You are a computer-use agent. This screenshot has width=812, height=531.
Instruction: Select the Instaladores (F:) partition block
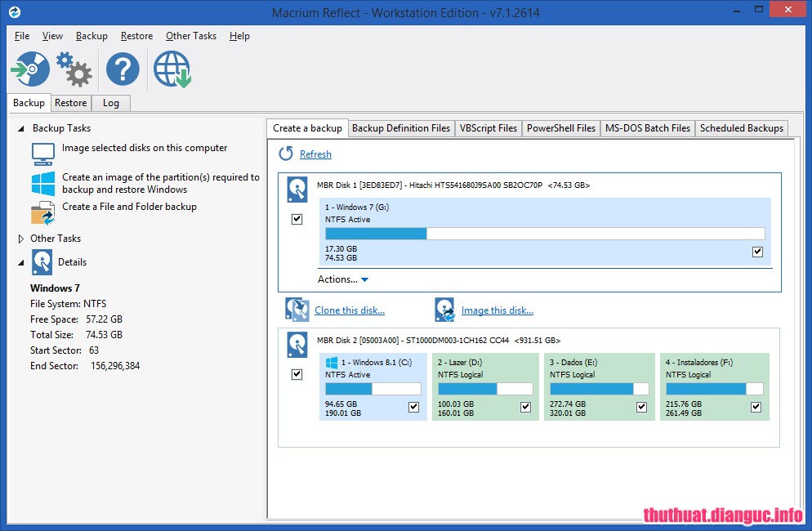[715, 386]
